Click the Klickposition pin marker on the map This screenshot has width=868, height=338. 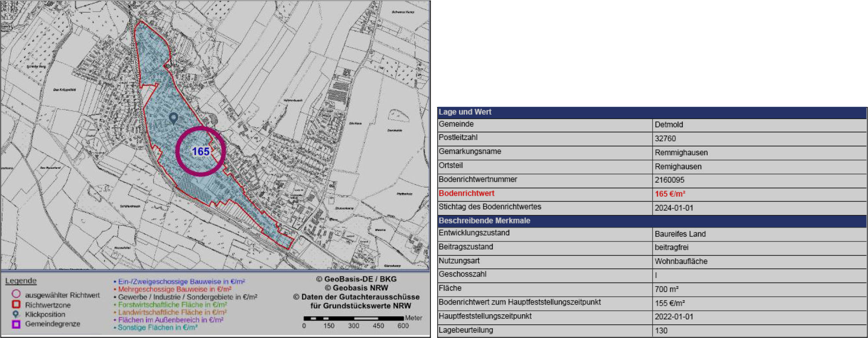coord(173,118)
